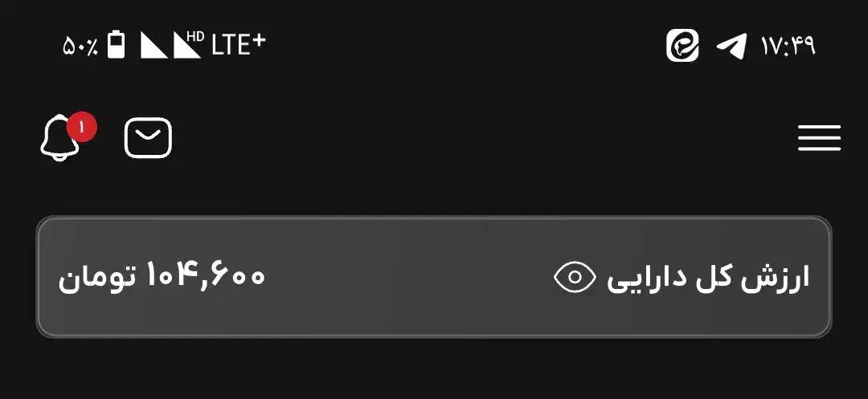Tap blank header space between envelope and menu
868x399 pixels.
[x=482, y=138]
